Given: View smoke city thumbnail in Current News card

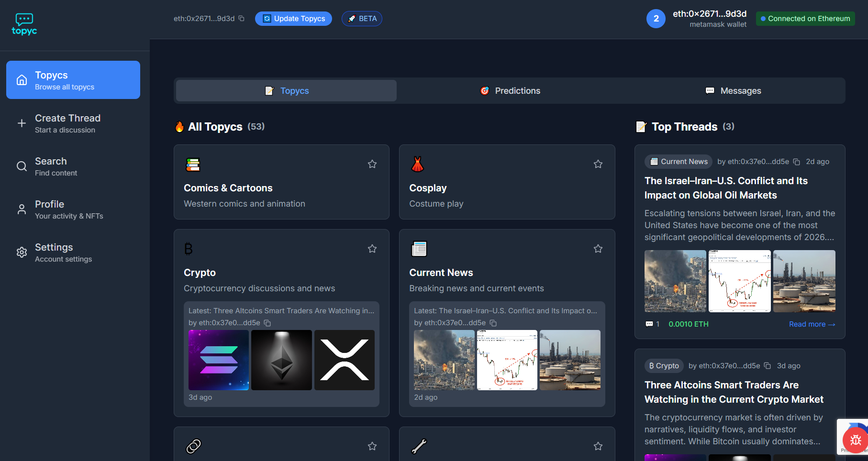Looking at the screenshot, I should pyautogui.click(x=444, y=360).
